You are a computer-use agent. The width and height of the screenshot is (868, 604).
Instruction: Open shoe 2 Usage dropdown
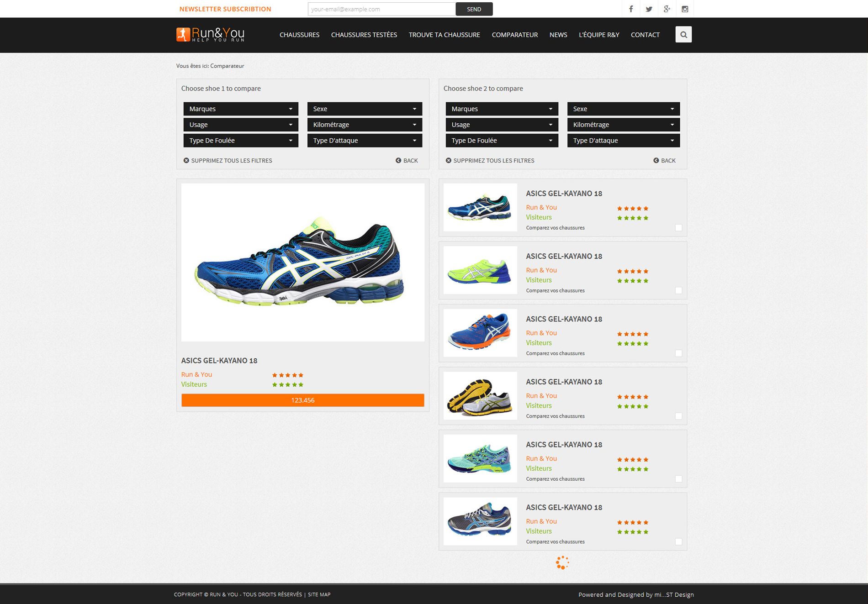pyautogui.click(x=502, y=125)
